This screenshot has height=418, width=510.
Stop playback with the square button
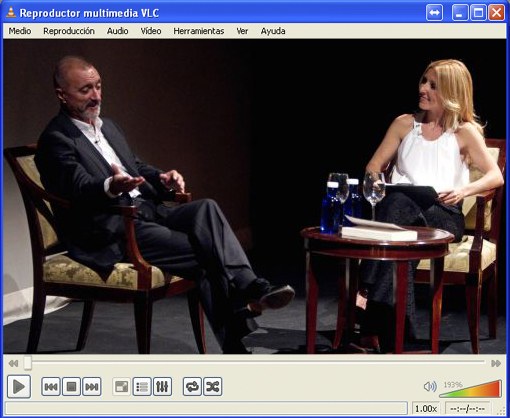71,387
